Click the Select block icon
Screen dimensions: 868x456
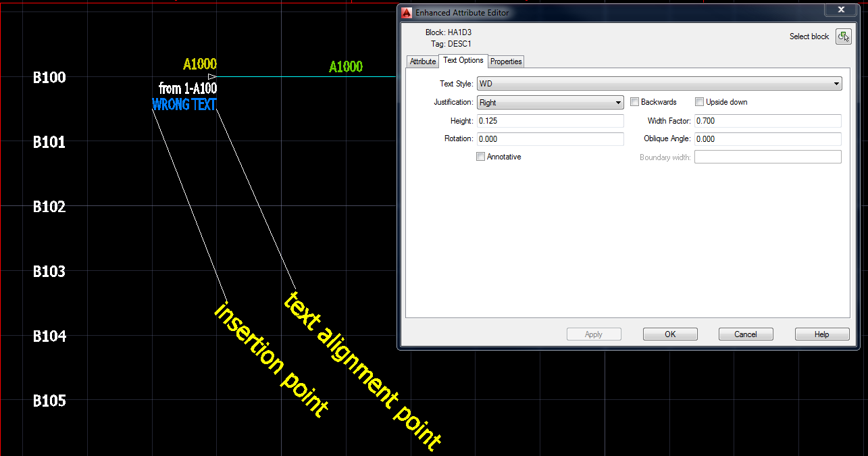843,36
